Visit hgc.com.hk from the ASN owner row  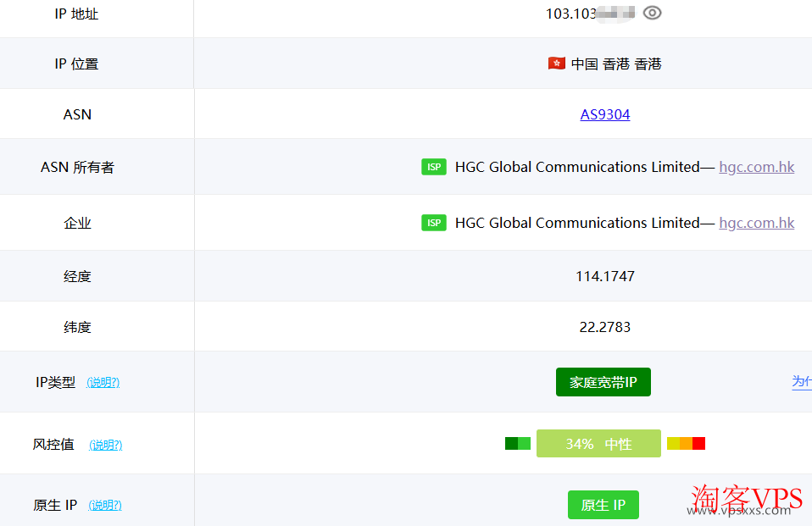point(756,167)
